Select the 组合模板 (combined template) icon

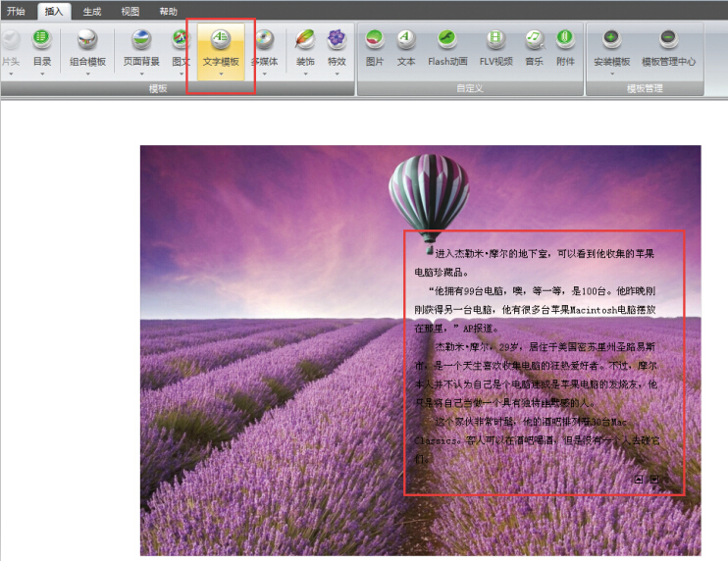point(87,40)
